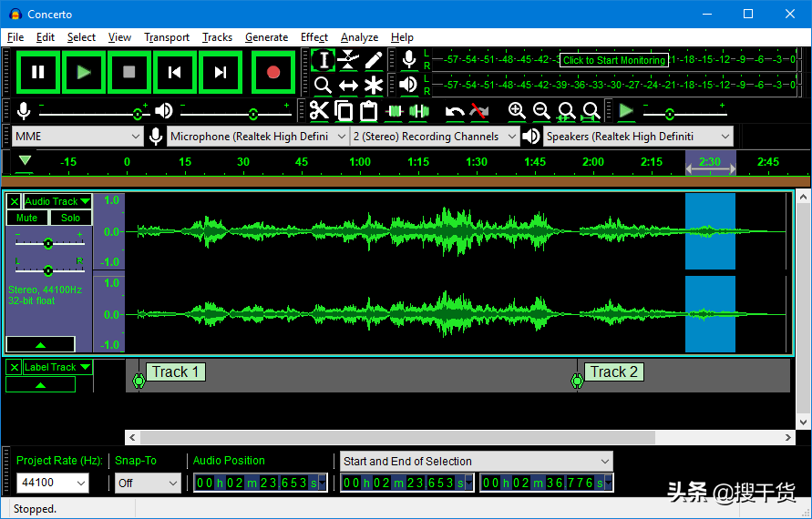The width and height of the screenshot is (812, 519).
Task: Open the Label Track dropdown menu
Action: [57, 367]
